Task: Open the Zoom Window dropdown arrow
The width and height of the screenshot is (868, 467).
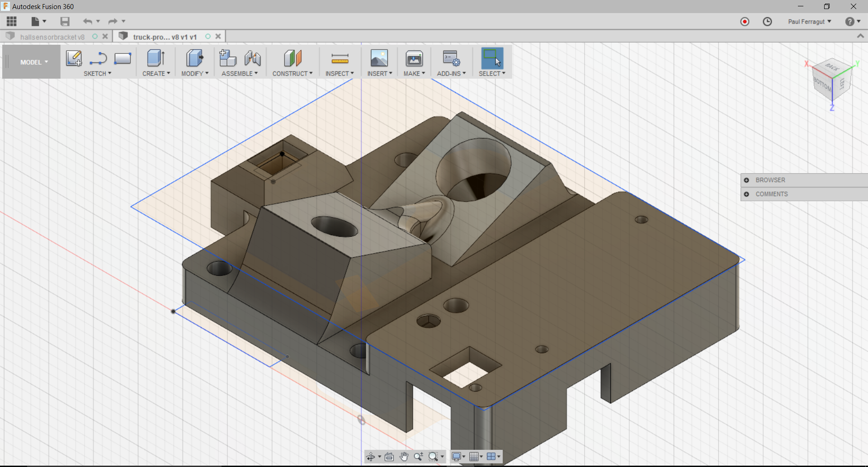Action: coord(442,457)
